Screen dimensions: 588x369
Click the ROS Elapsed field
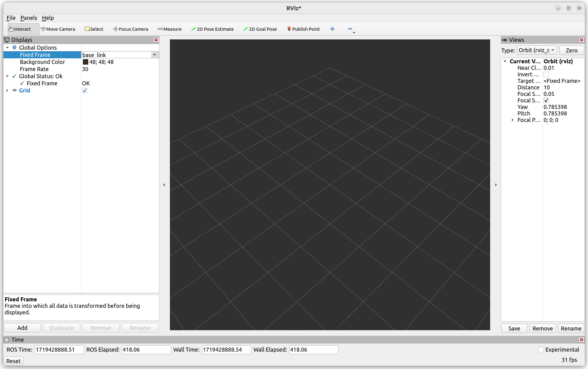[146, 349]
